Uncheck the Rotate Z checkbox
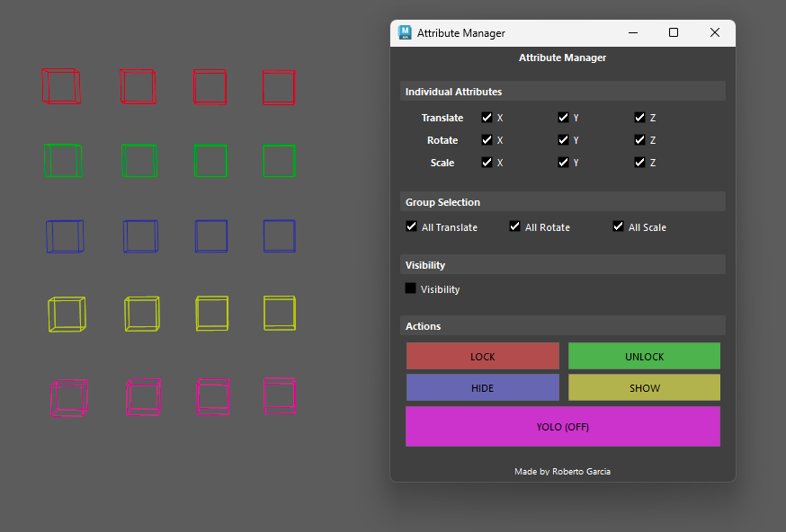Screen dimensions: 786x532 [x=639, y=140]
